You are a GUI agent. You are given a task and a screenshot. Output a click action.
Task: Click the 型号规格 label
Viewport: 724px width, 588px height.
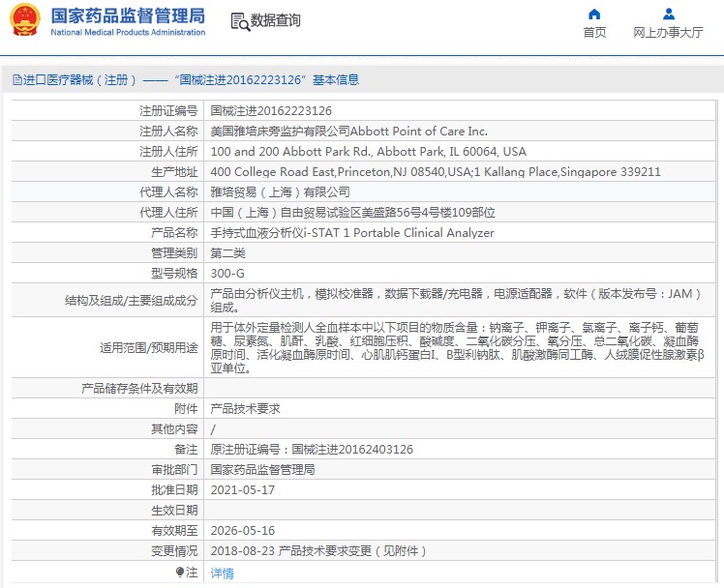[x=174, y=273]
